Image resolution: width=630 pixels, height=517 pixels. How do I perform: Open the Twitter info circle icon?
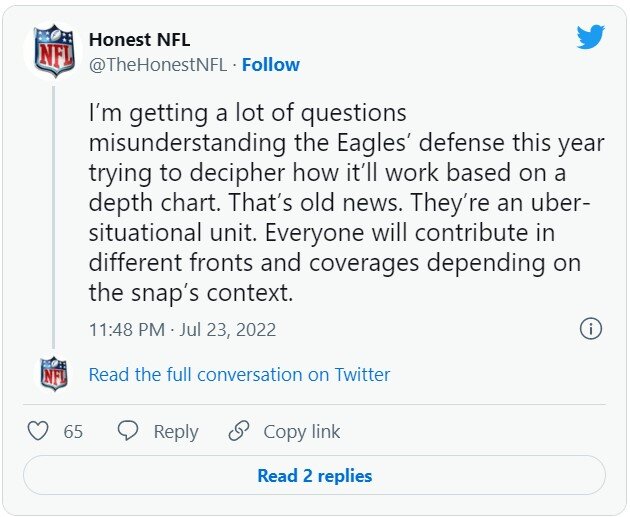coord(590,328)
